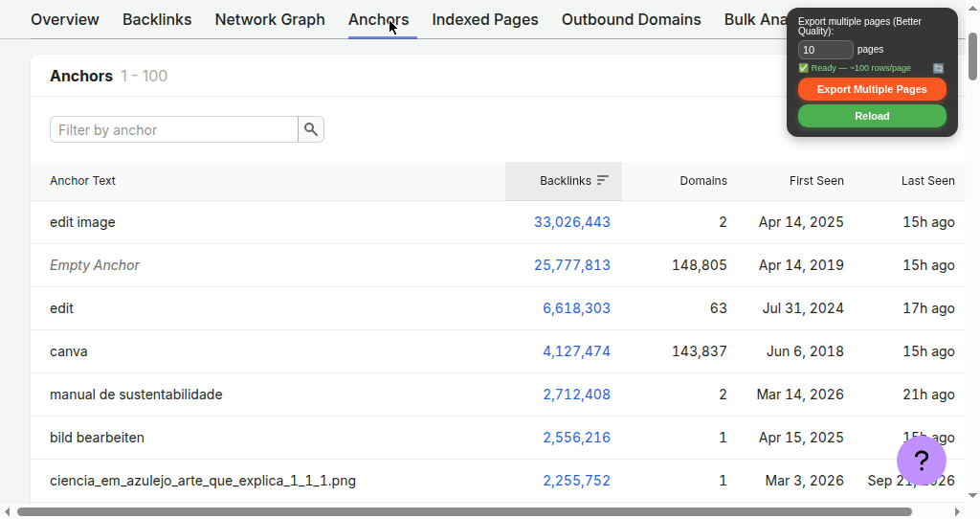Open the Network Graph tab

tap(270, 19)
